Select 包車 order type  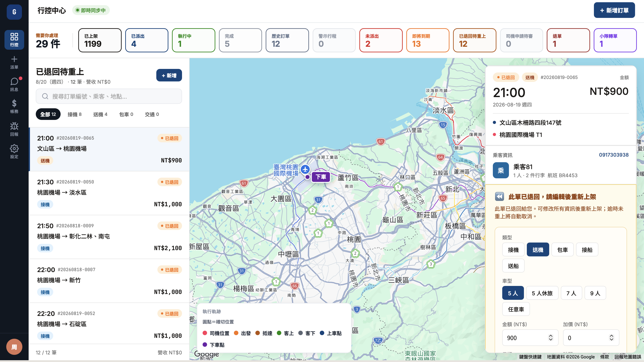pyautogui.click(x=563, y=250)
